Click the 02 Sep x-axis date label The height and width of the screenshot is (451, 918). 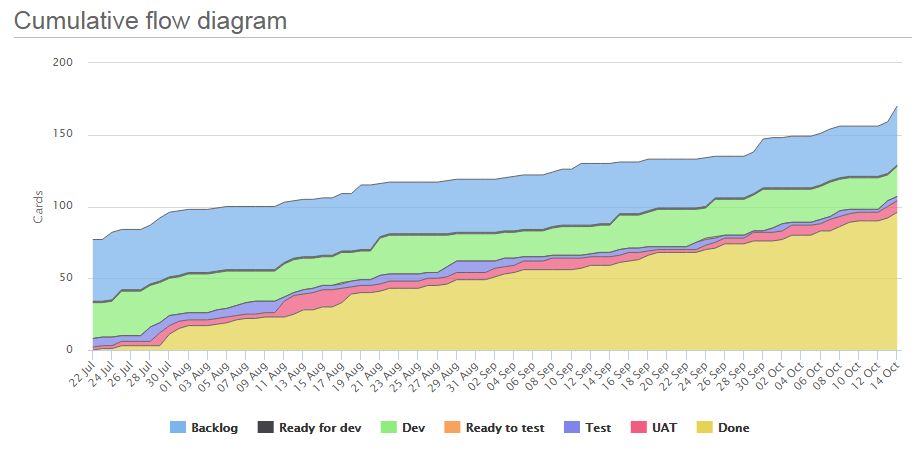[x=484, y=367]
